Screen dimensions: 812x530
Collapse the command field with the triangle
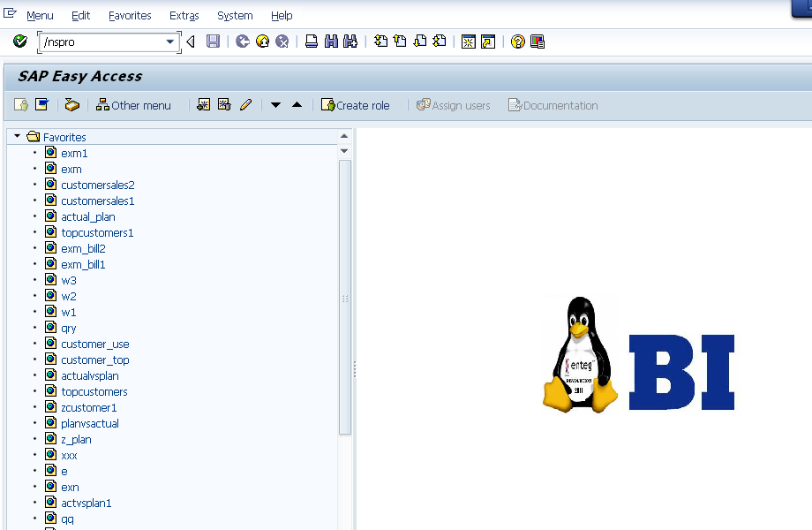click(192, 42)
